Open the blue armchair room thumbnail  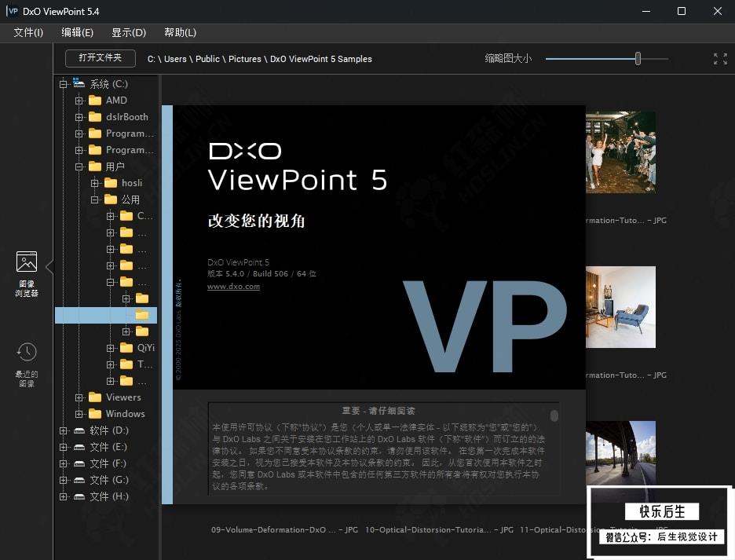pyautogui.click(x=620, y=307)
